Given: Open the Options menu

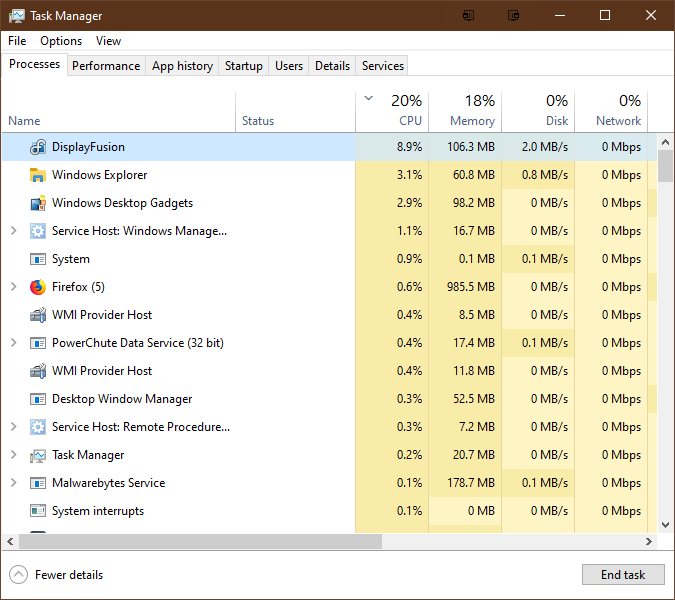Looking at the screenshot, I should coord(61,41).
